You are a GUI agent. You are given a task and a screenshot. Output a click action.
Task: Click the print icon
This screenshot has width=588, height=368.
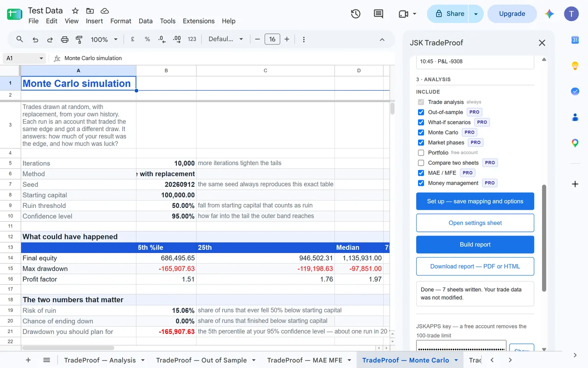[x=65, y=40]
